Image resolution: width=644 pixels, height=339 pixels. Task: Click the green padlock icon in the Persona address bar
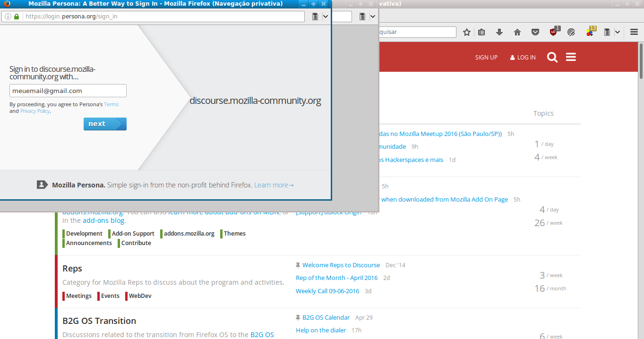click(17, 17)
